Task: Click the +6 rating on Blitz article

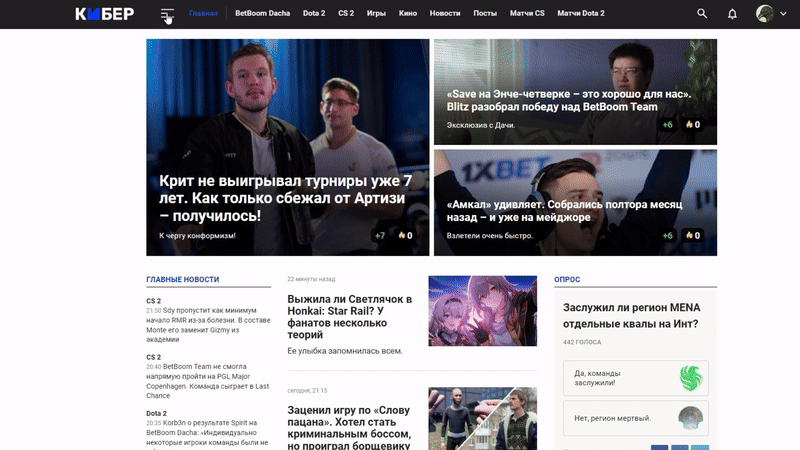Action: [667, 124]
